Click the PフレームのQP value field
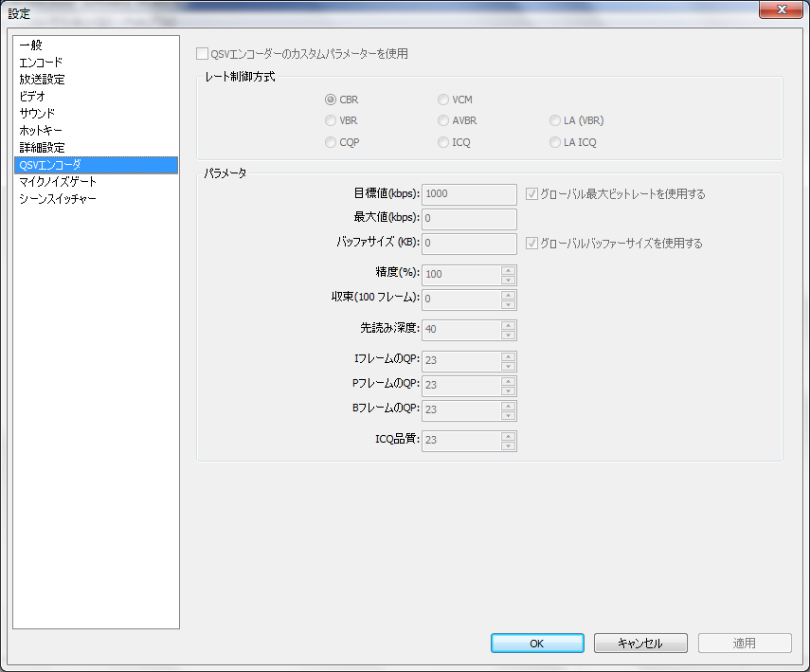The height and width of the screenshot is (672, 810). (x=461, y=386)
